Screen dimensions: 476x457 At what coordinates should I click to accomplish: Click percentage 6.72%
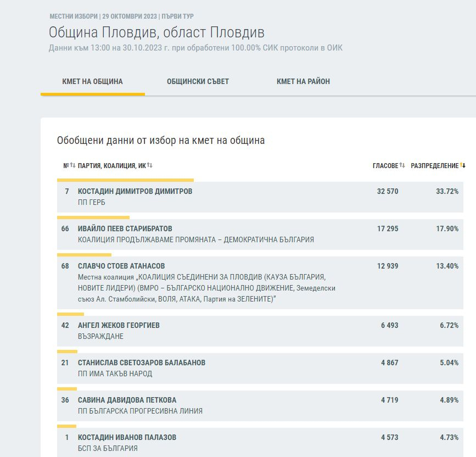pos(449,325)
